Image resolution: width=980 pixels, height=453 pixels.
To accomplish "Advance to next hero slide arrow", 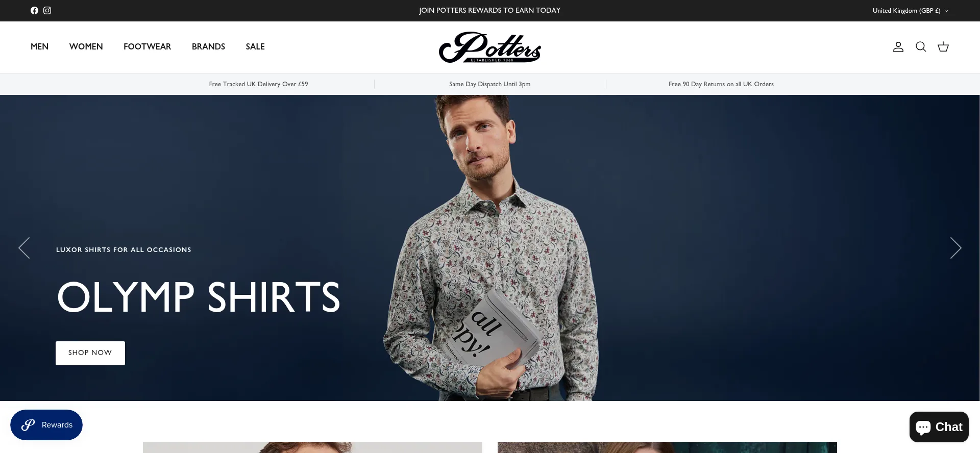I will (x=955, y=248).
